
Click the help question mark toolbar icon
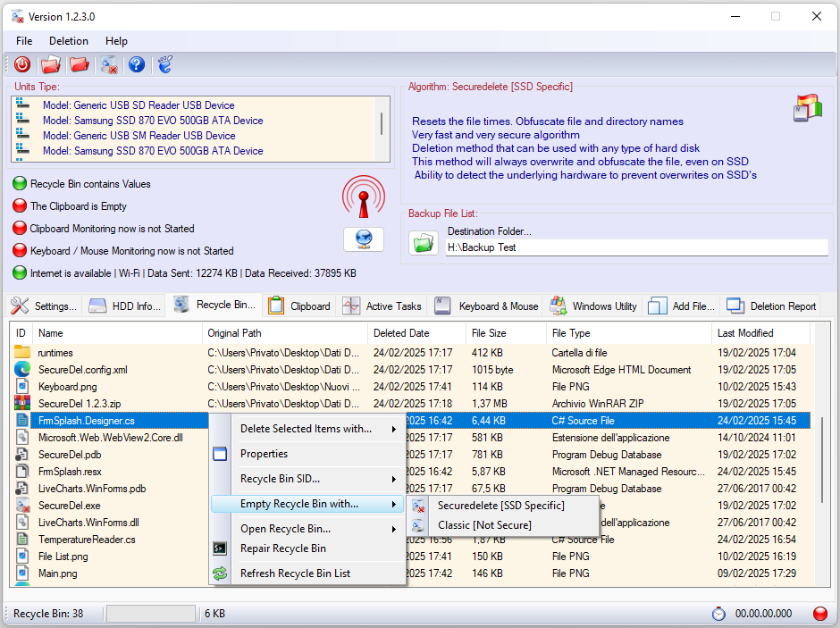[136, 64]
